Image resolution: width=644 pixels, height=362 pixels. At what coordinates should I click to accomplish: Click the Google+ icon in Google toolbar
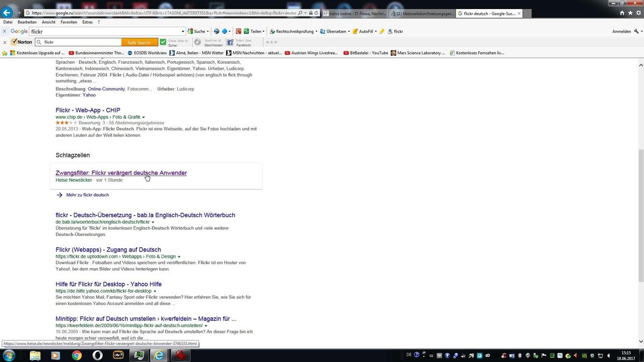pyautogui.click(x=238, y=31)
